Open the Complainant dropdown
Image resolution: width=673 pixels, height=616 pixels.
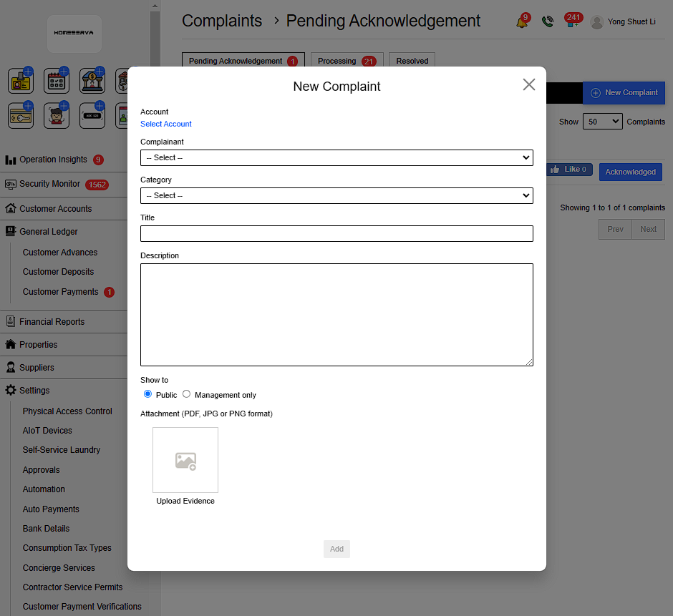pos(336,157)
